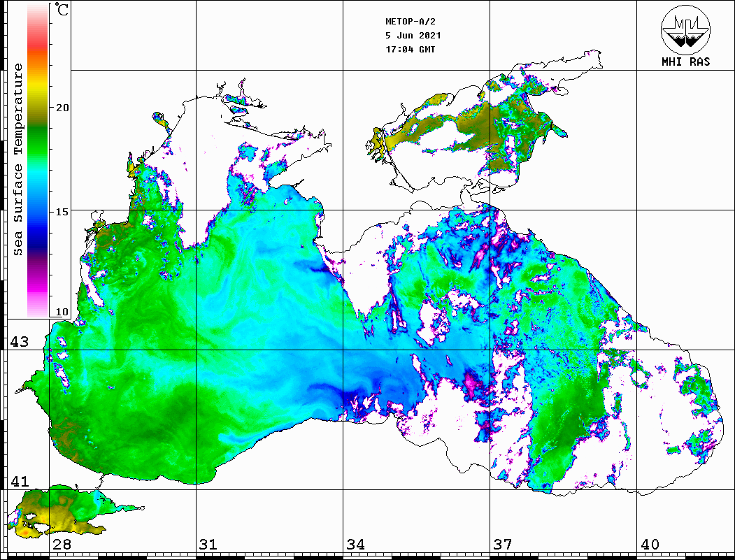This screenshot has height=560, width=735.
Task: Click the longitude label 37
Action: tap(503, 545)
